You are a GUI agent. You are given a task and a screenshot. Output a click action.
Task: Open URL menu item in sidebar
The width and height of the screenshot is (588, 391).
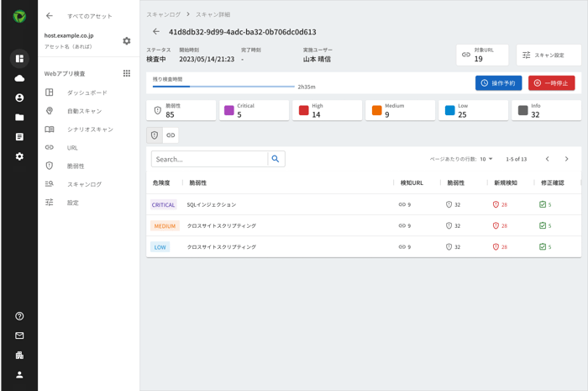(87, 148)
